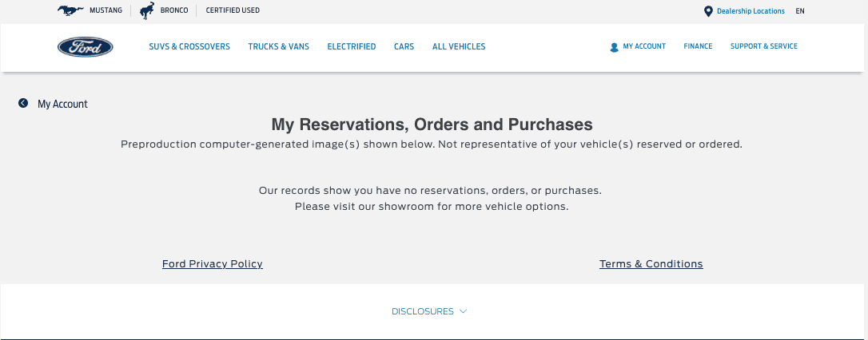Go to Certified Used vehicles
Image resolution: width=868 pixels, height=340 pixels.
point(233,10)
